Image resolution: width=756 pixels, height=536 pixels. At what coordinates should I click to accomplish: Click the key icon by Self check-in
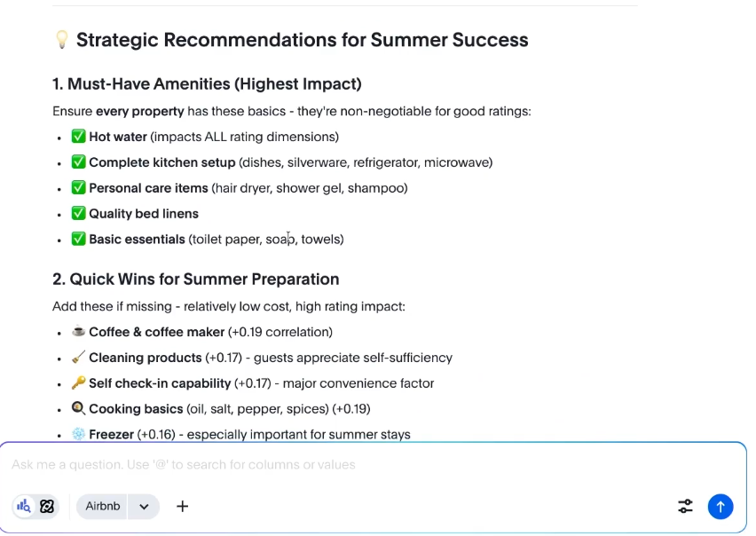point(78,383)
